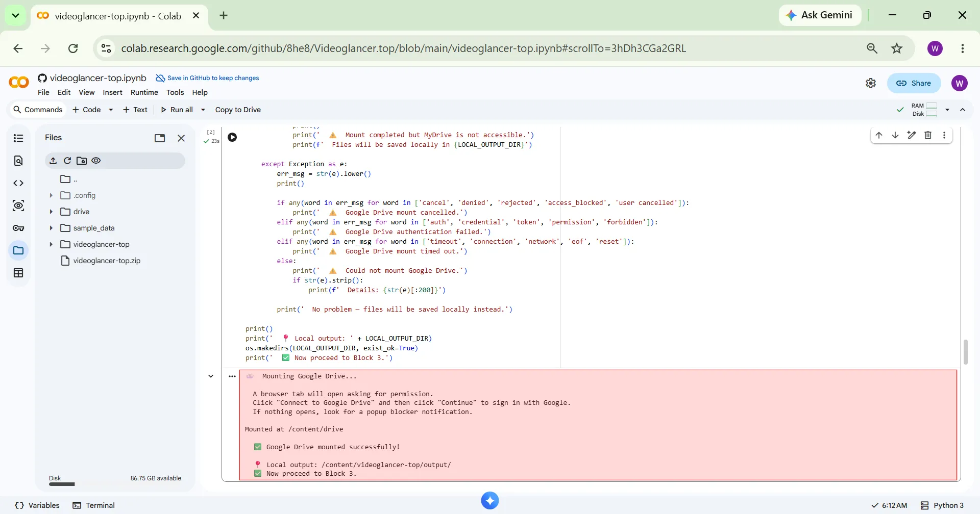Open the File menu
Viewport: 980px width, 514px height.
coord(43,92)
